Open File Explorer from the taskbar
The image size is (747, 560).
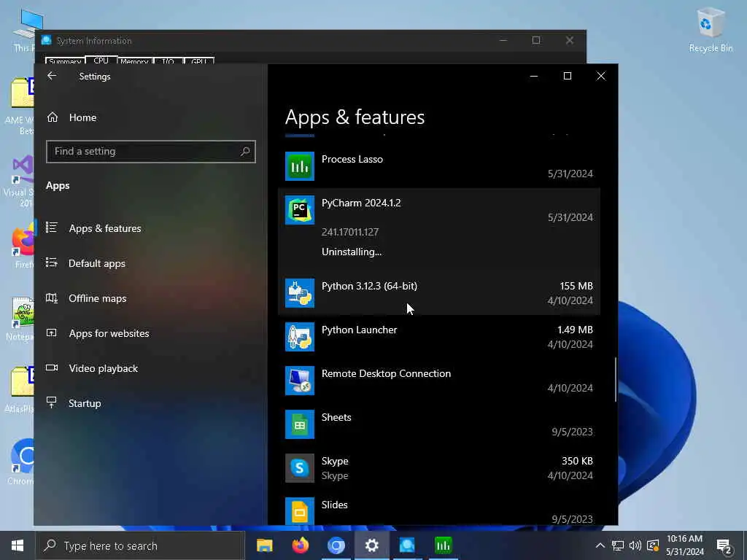coord(264,545)
